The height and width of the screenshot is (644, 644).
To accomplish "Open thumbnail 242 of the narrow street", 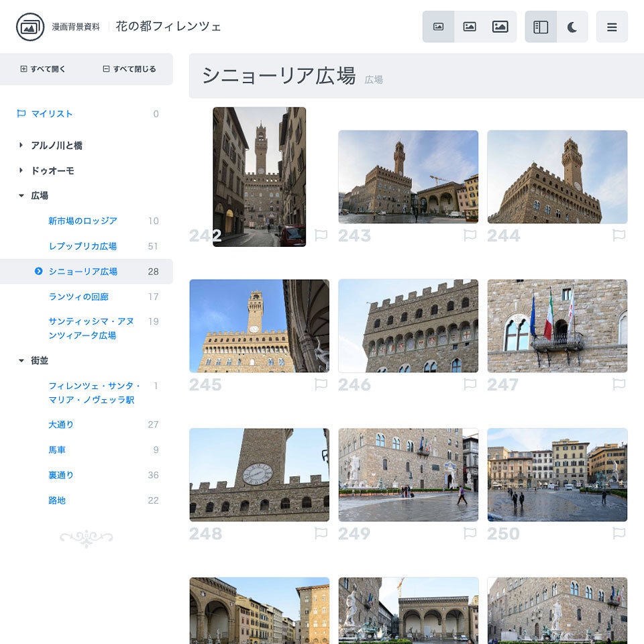I will pos(259,178).
